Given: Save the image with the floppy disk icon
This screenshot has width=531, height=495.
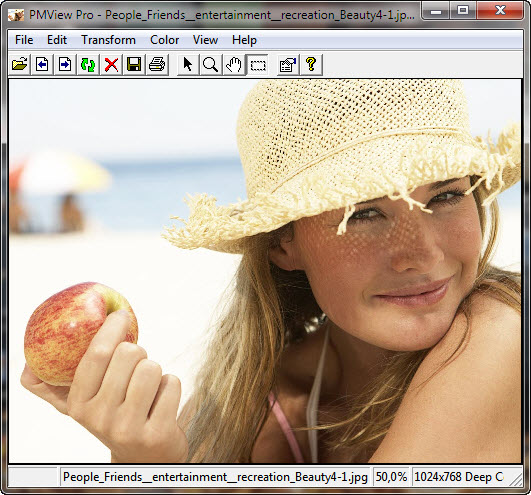Looking at the screenshot, I should (134, 64).
